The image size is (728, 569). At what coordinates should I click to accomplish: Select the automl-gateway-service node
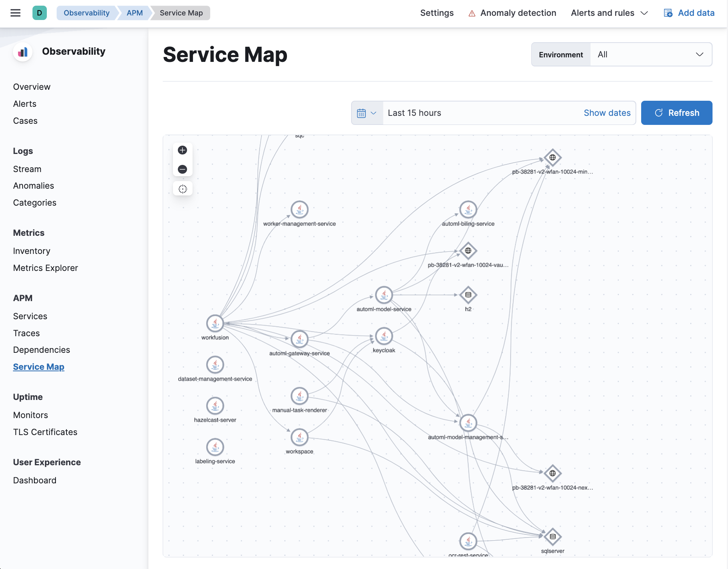[x=299, y=339]
